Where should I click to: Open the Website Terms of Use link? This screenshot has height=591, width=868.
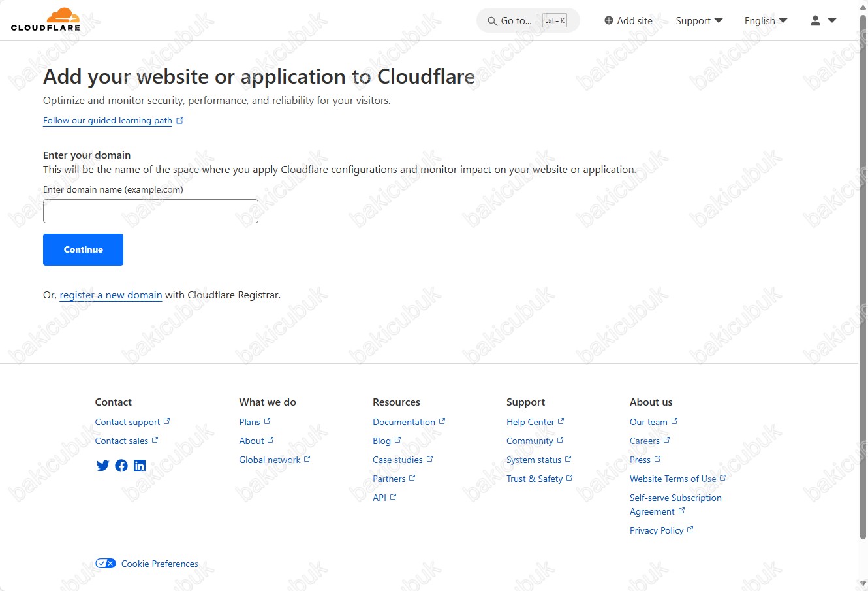[x=673, y=479]
